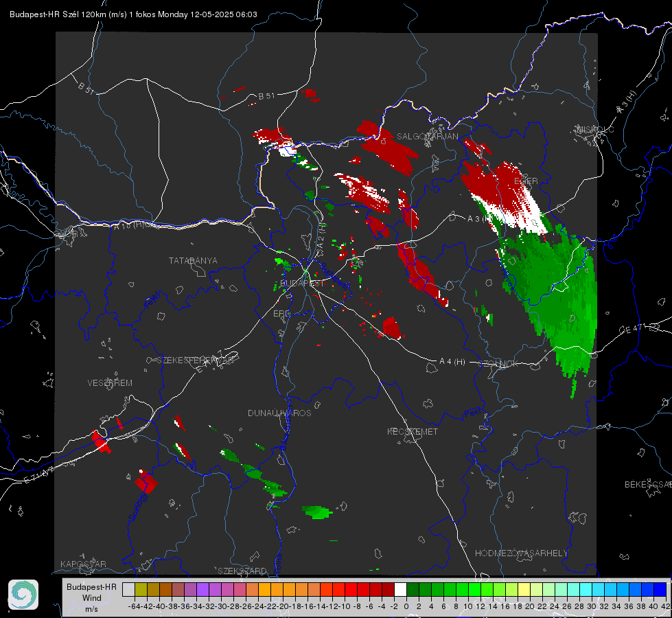Pick the dark green swatch between 0 and 2
Viewport: 672px width, 618px height.
click(x=413, y=589)
